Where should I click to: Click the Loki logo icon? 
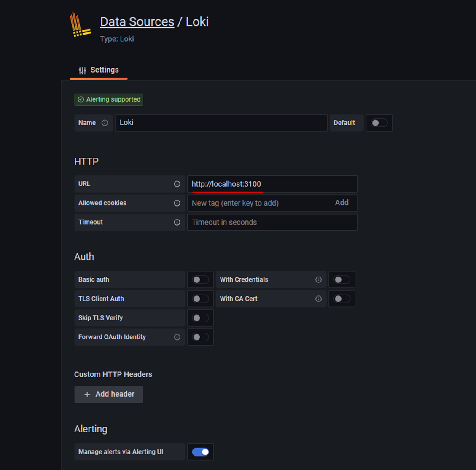pos(80,25)
